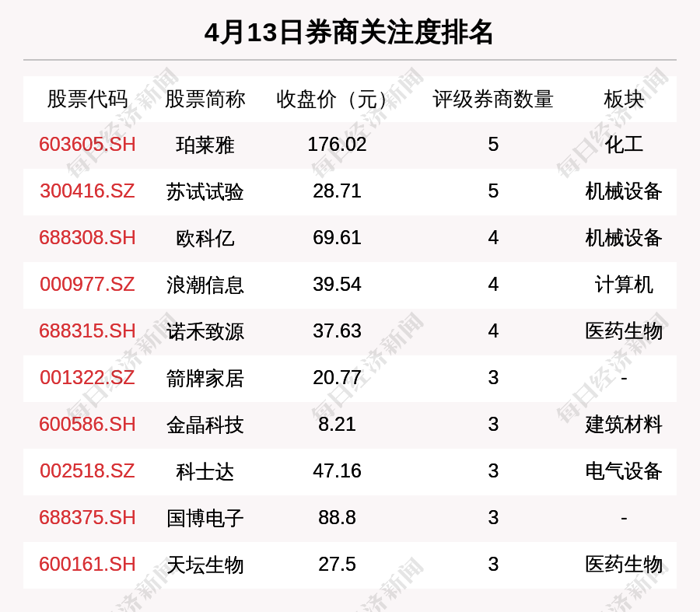
Task: Click broker count 5 in 苏试试验 row
Action: (x=493, y=191)
